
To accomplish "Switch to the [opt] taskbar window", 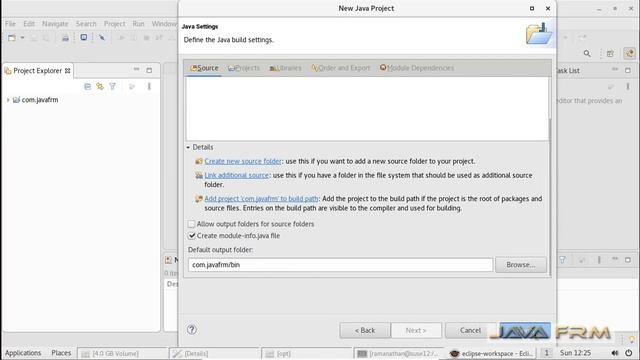I will pos(307,353).
